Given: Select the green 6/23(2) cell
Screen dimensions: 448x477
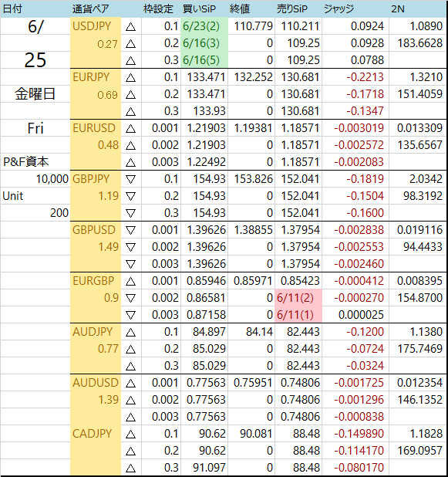Looking at the screenshot, I should 204,26.
